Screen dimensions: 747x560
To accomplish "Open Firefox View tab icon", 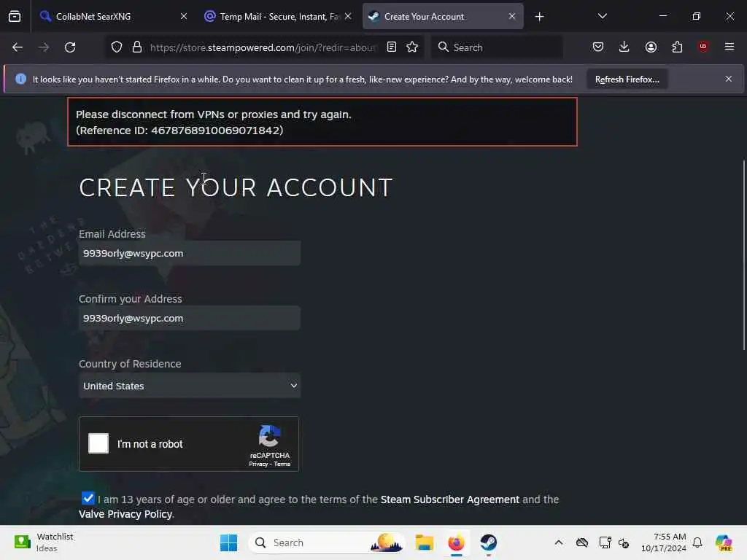I will click(x=15, y=16).
